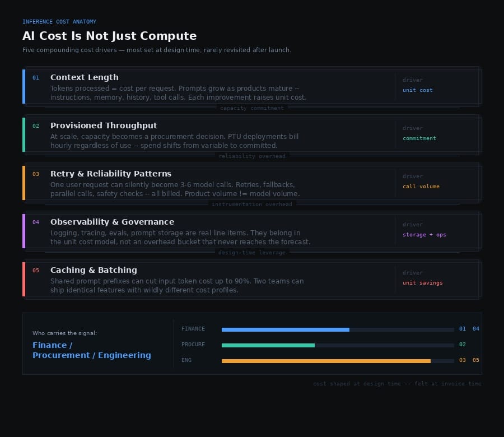
Task: Select the Provisioned Throughput card title
Action: point(104,125)
